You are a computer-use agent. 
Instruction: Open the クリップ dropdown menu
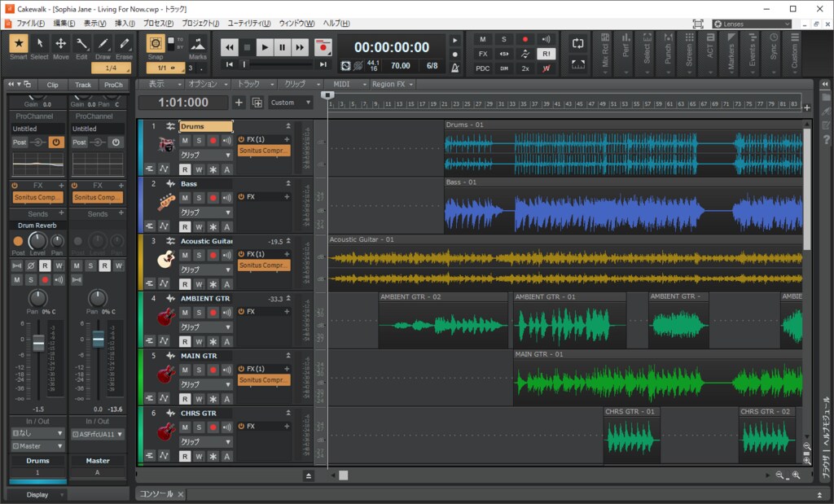click(301, 84)
